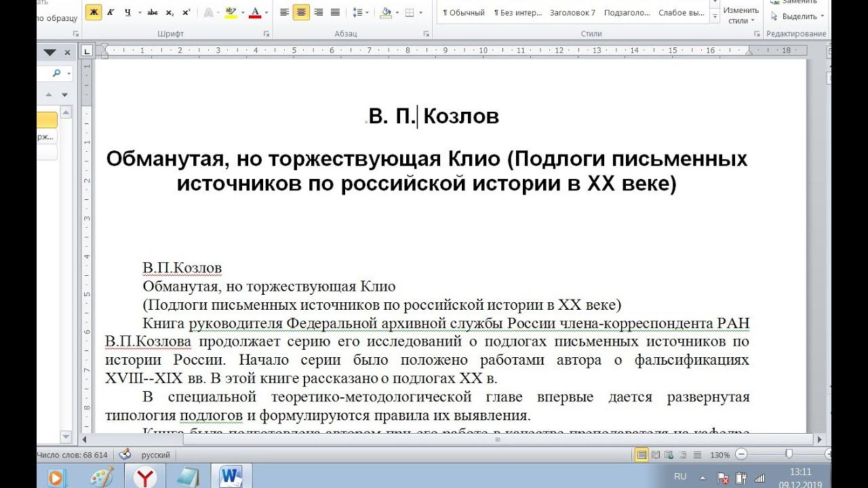
Task: Click the taskbar clock 13:11
Action: 800,472
